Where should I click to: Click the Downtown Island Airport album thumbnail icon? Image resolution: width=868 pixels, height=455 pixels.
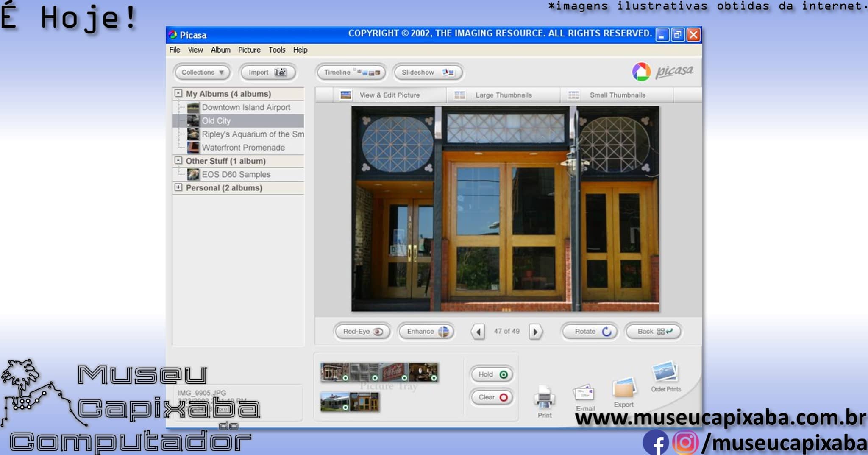[193, 107]
